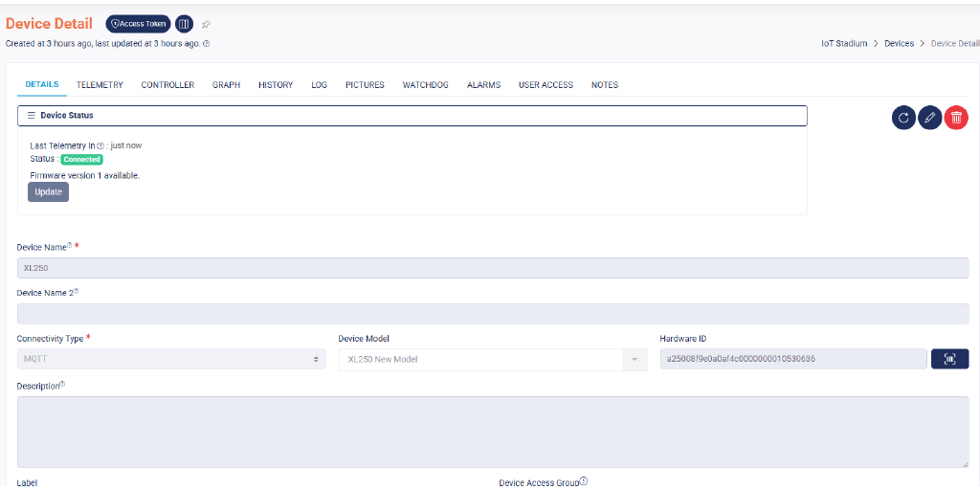The image size is (980, 490).
Task: Switch to the Telemetry tab
Action: [100, 85]
